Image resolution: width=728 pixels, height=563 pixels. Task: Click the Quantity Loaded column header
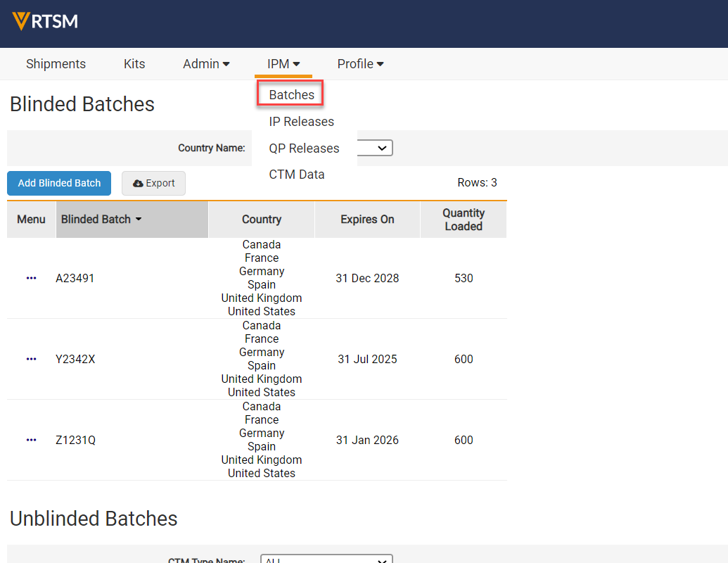click(463, 220)
